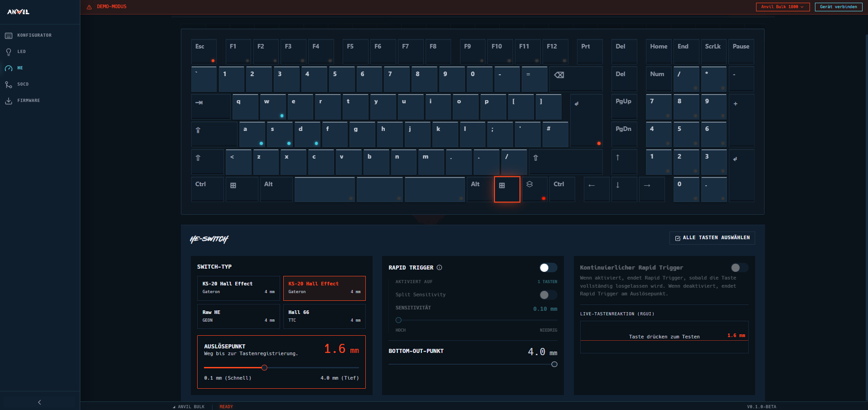Select the Caps Lock key icon
The height and width of the screenshot is (410, 868).
click(198, 130)
